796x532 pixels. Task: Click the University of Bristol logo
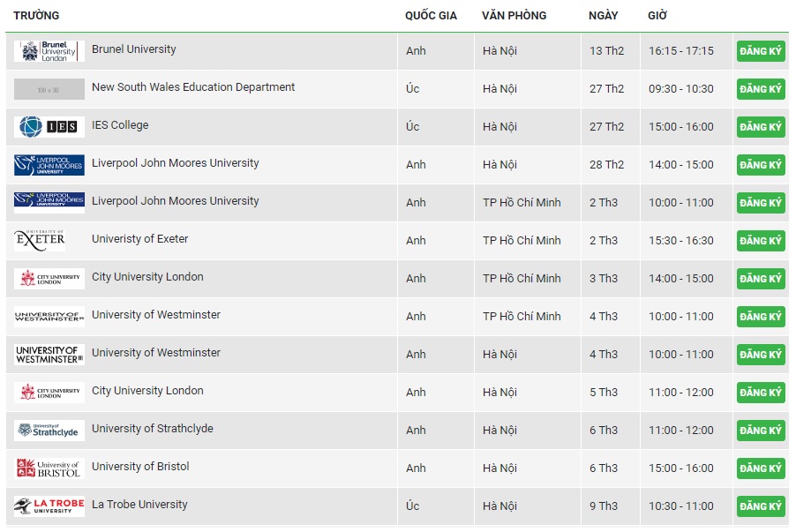pyautogui.click(x=49, y=468)
